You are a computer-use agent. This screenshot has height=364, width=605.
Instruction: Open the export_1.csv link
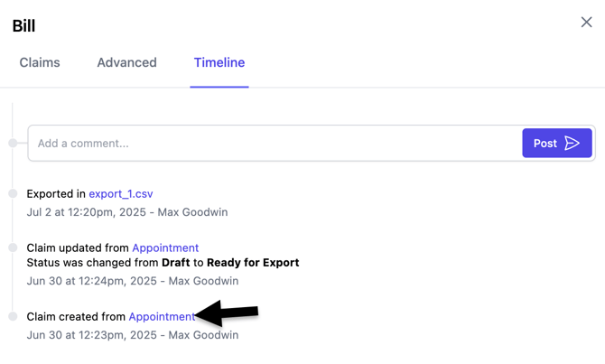tap(121, 193)
